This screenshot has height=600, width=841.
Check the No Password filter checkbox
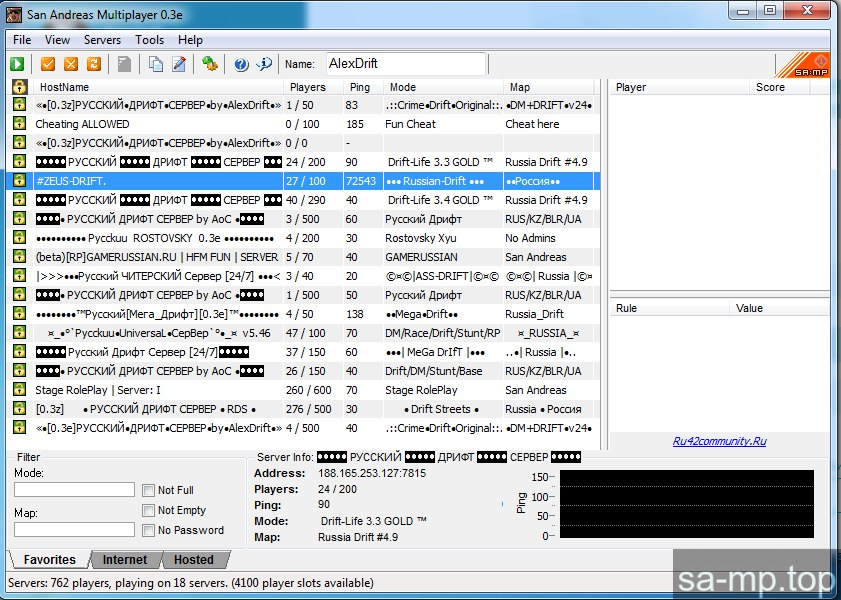click(x=149, y=530)
